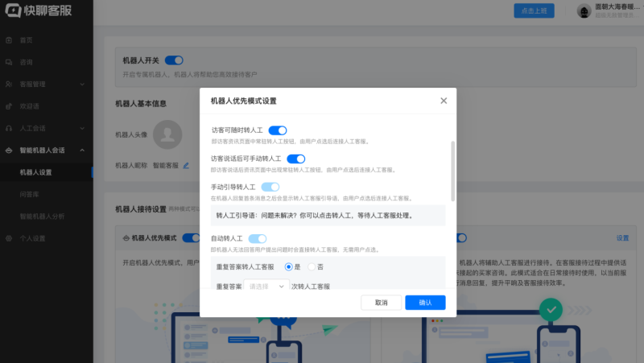The height and width of the screenshot is (363, 644).
Task: Click the 个人设置 gear icon
Action: click(x=9, y=238)
